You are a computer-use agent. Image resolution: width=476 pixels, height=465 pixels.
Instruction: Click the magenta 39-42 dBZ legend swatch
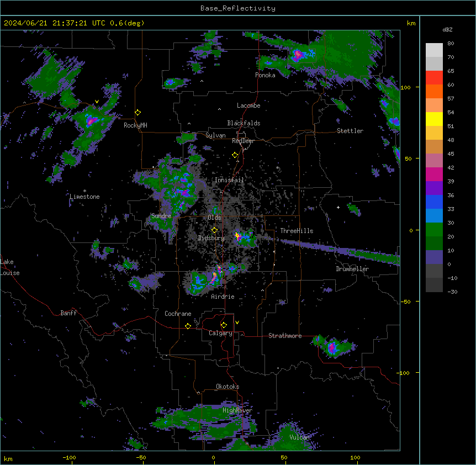pos(434,174)
